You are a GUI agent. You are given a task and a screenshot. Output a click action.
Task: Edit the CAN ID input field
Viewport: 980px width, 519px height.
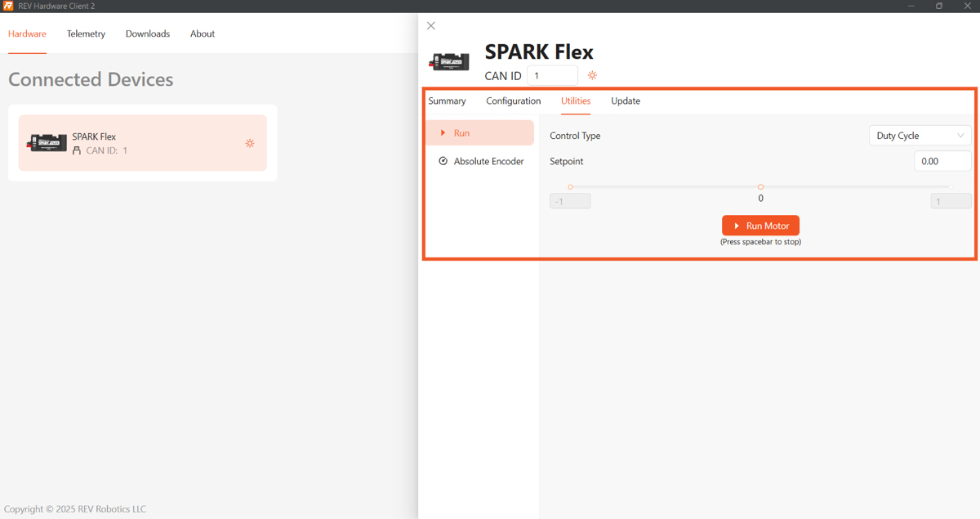[x=552, y=76]
